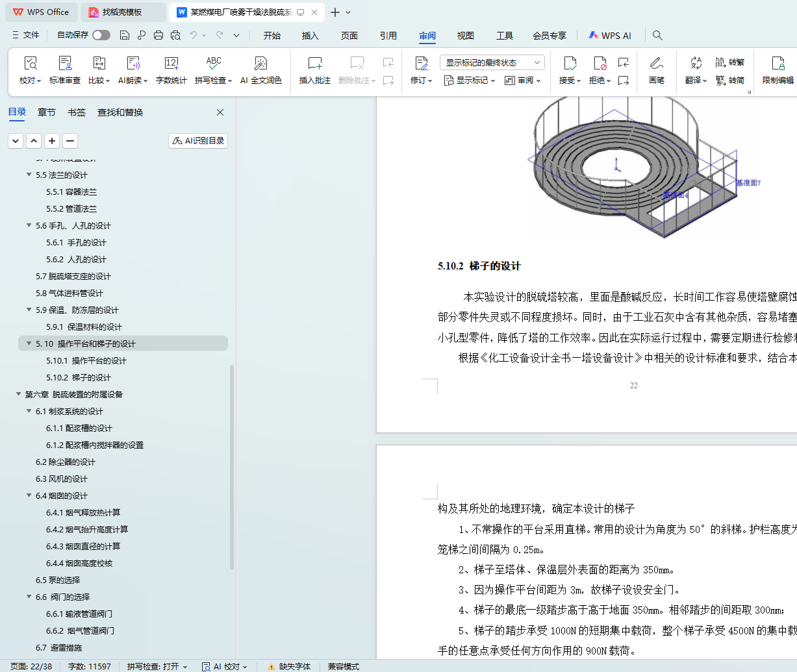Switch to the 书签 sidebar tab
The image size is (797, 672).
77,112
